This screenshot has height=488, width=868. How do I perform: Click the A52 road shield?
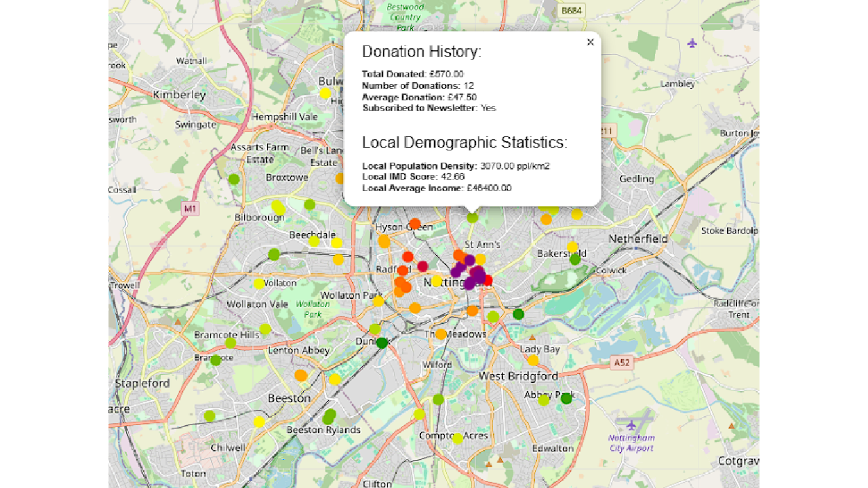[621, 363]
